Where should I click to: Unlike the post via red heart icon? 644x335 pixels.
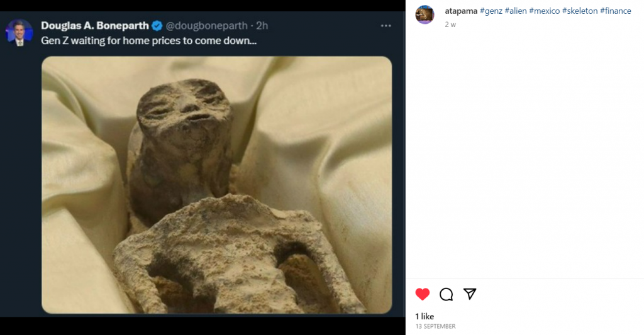pyautogui.click(x=423, y=294)
